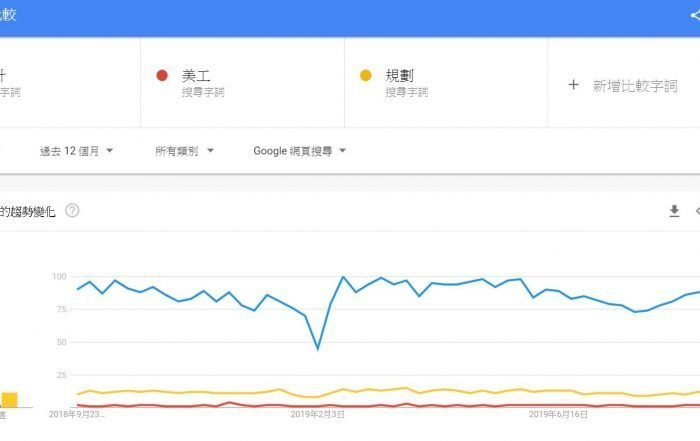700x441 pixels.
Task: Click the 2019年2月3日 date label on the axis
Action: coord(318,412)
